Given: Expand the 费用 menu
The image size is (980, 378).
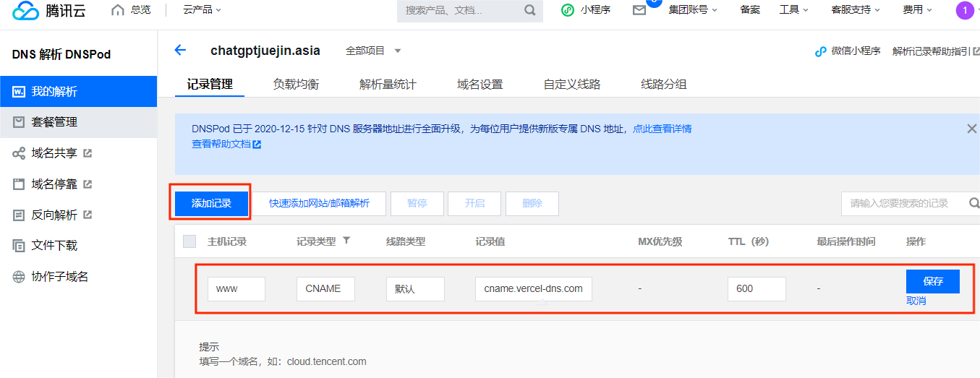Looking at the screenshot, I should click(917, 10).
